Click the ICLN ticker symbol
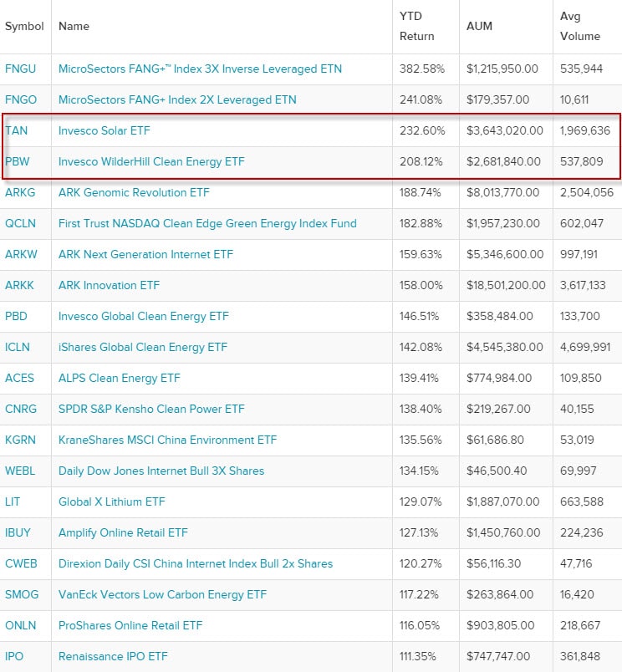 [x=18, y=347]
